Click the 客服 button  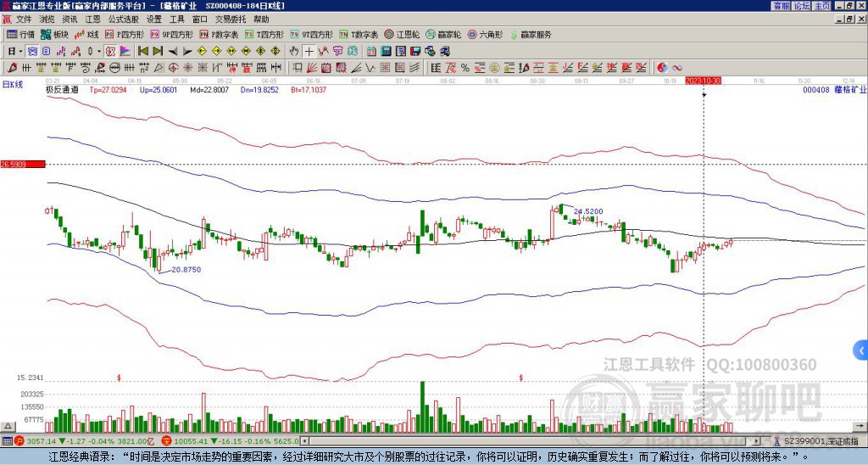[x=781, y=6]
